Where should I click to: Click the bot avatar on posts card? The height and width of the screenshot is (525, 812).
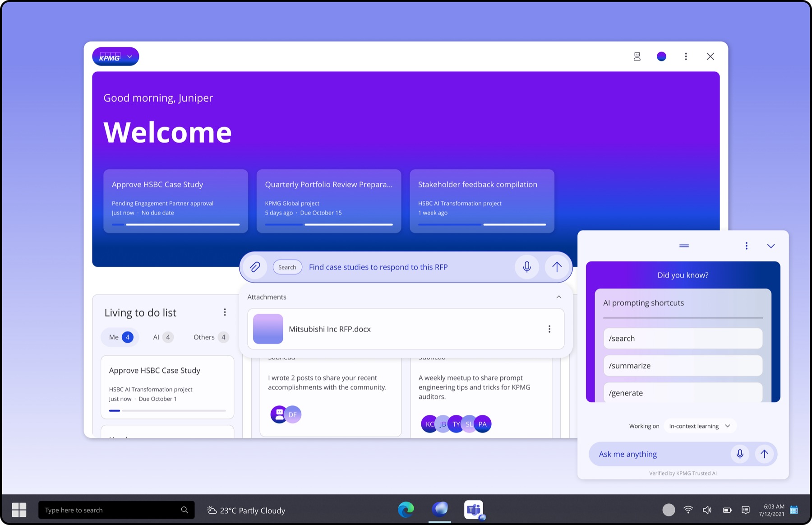[x=278, y=414]
